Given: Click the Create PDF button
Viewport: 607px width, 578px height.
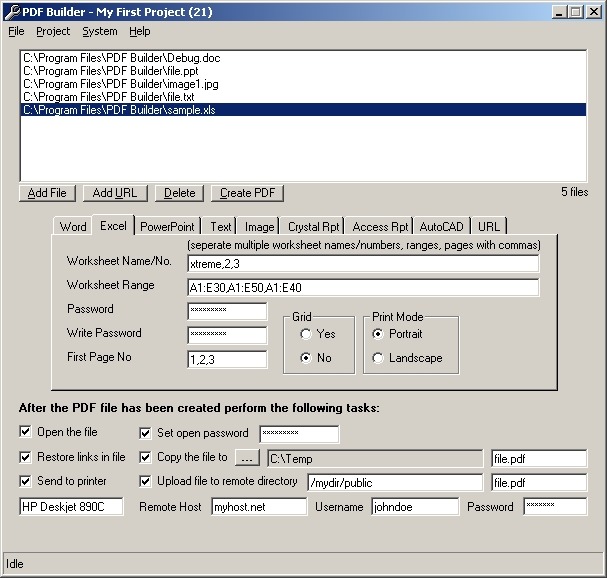Looking at the screenshot, I should point(247,193).
